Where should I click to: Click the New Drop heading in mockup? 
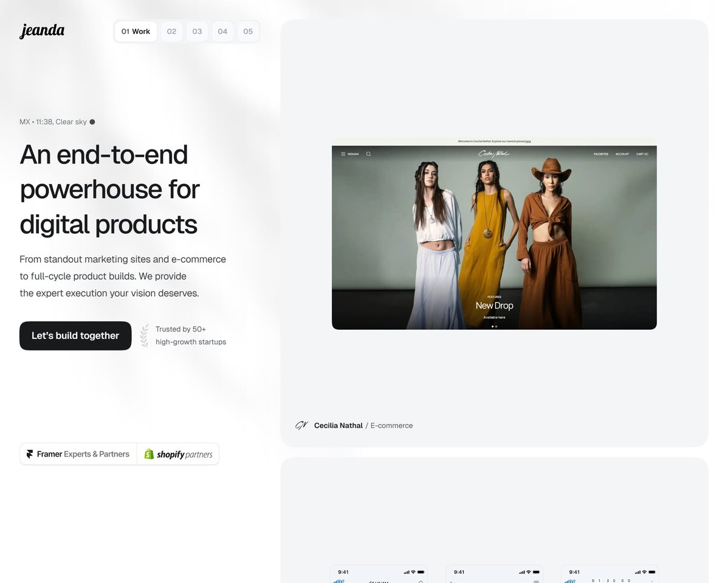click(494, 305)
